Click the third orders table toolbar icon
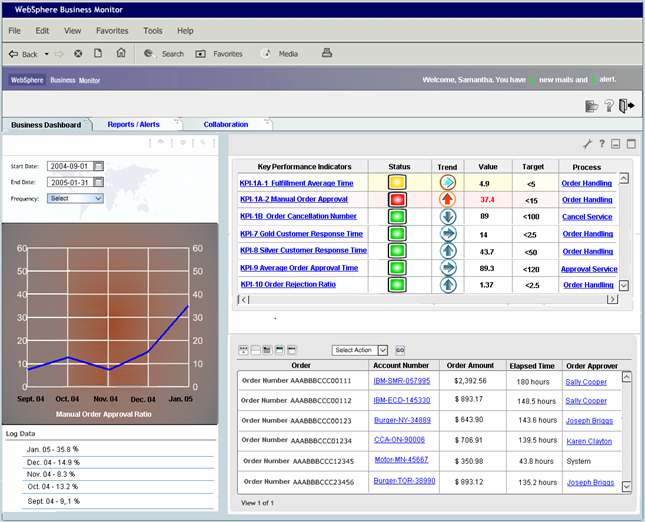Viewport: 645px width, 522px height. 267,350
